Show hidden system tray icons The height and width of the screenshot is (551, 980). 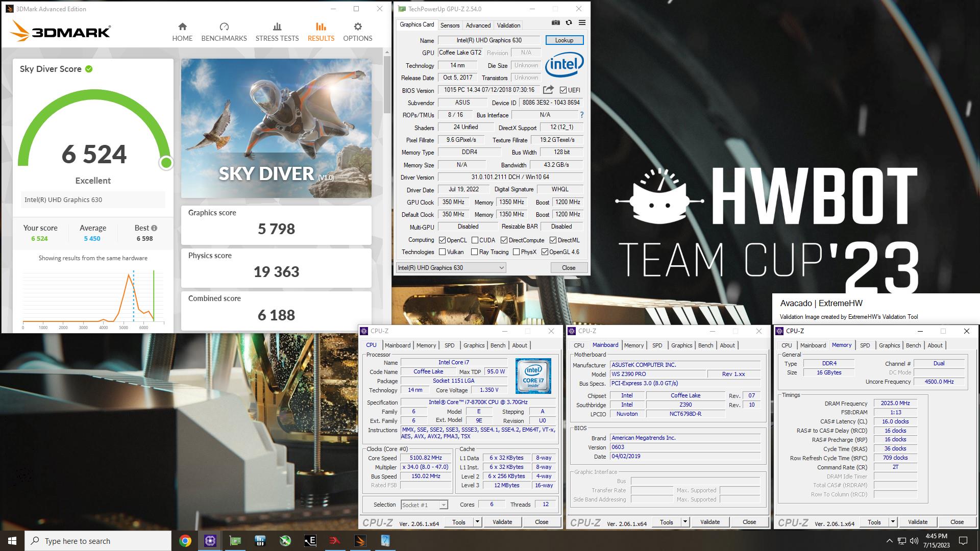889,541
